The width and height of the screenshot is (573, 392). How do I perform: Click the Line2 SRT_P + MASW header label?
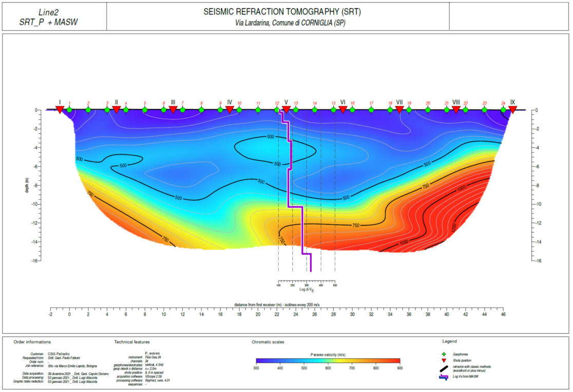click(49, 17)
